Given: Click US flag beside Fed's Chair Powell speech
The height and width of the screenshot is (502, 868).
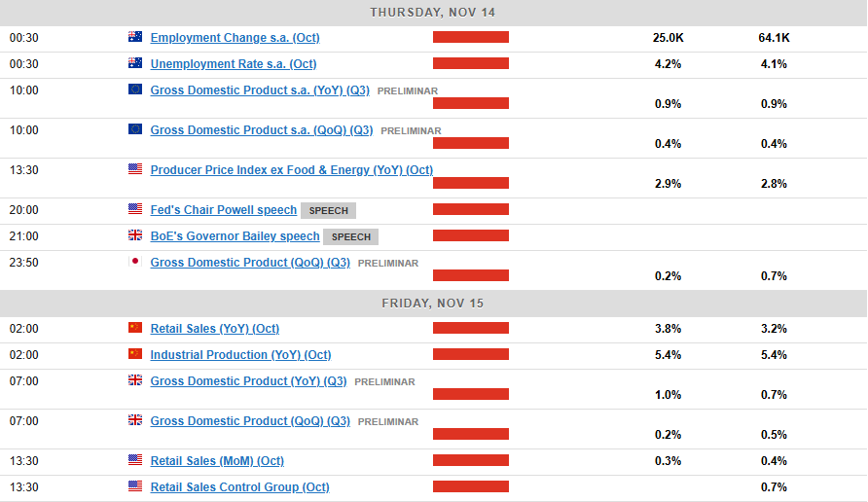Looking at the screenshot, I should pos(135,209).
